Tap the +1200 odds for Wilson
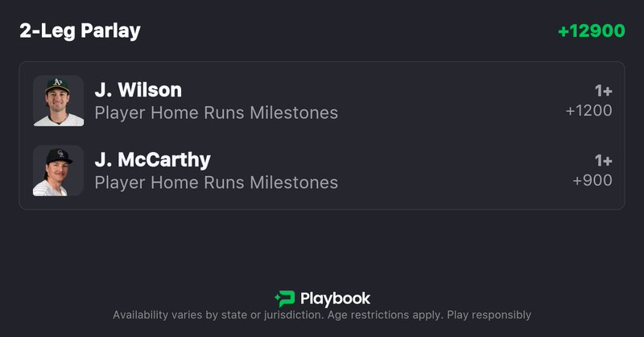The image size is (644, 337). [588, 111]
